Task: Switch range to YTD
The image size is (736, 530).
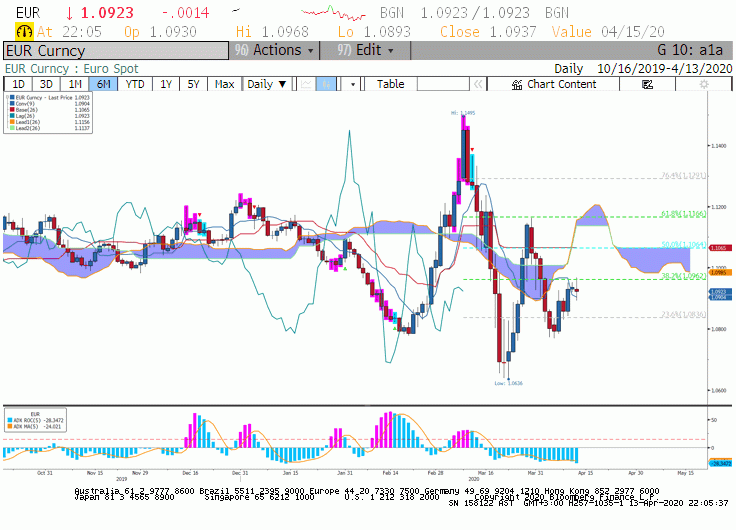Action: pos(135,84)
